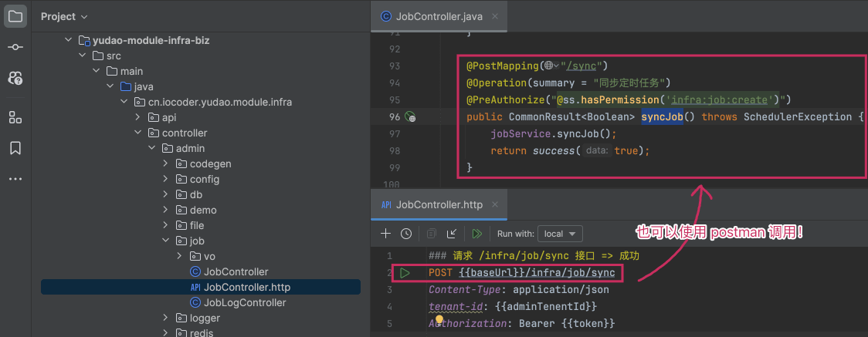Expand the codegen folder
Screen dimensions: 868x337
coord(167,163)
